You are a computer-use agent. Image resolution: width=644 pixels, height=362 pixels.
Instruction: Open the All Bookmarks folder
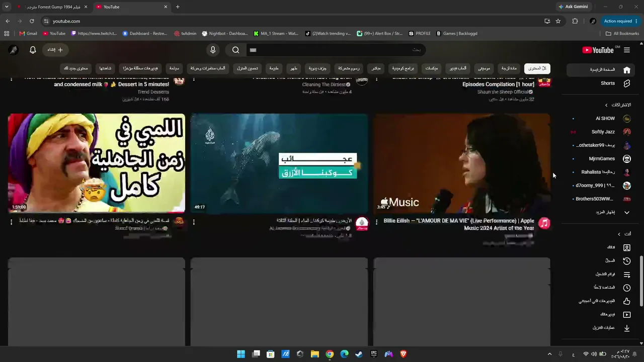622,34
